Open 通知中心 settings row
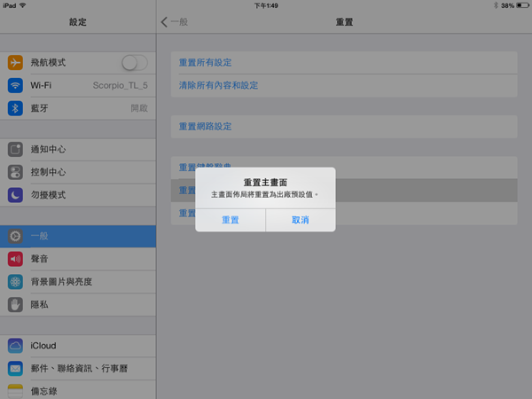The height and width of the screenshot is (399, 532). pyautogui.click(x=78, y=149)
